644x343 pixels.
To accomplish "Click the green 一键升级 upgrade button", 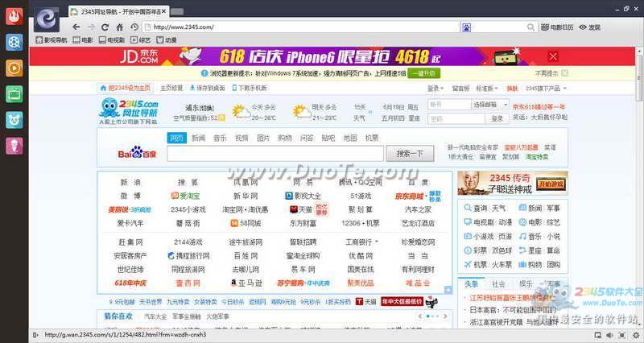I will [x=424, y=73].
